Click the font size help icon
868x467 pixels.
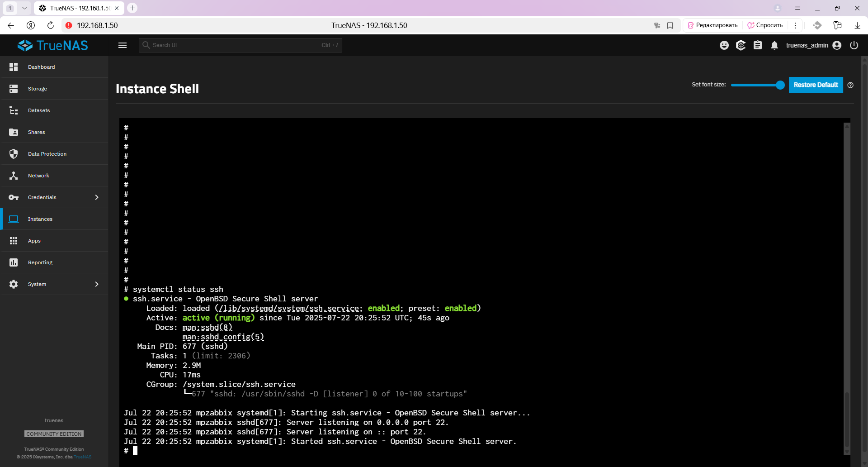[850, 85]
